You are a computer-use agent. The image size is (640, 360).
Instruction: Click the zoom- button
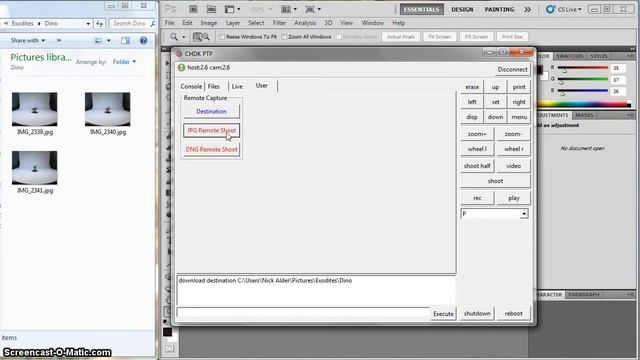coord(513,134)
